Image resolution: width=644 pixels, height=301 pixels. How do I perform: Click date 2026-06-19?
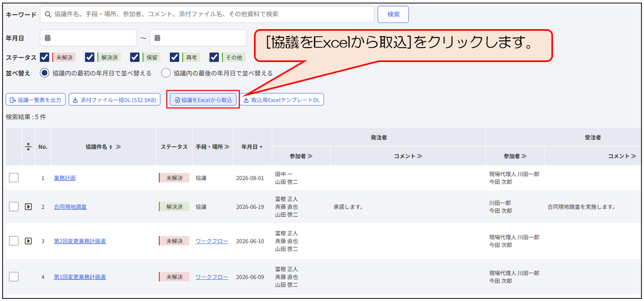pos(250,207)
